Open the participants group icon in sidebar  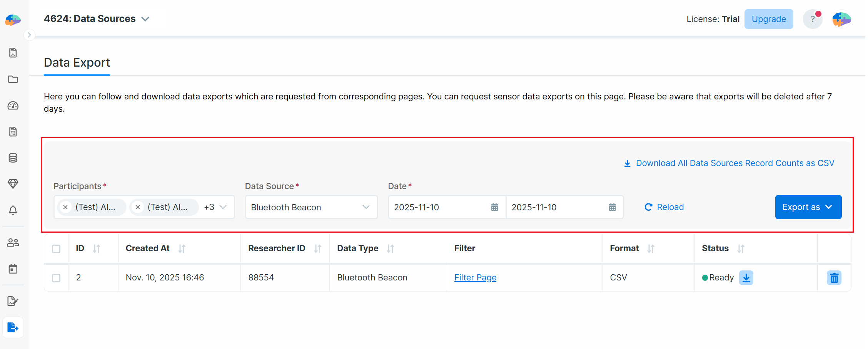point(13,243)
